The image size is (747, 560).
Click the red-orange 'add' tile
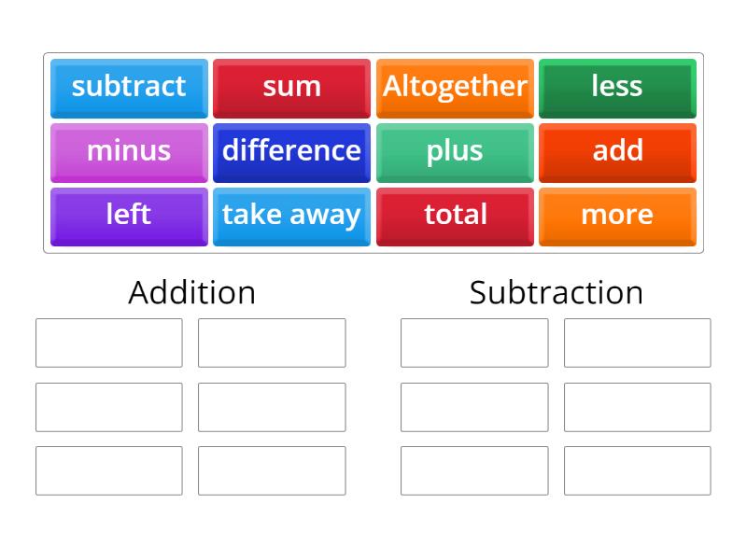(617, 151)
